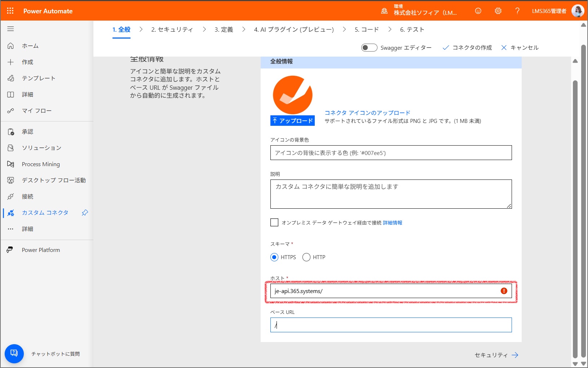
Task: Click into the アイコンの背景色 color field
Action: coord(391,153)
